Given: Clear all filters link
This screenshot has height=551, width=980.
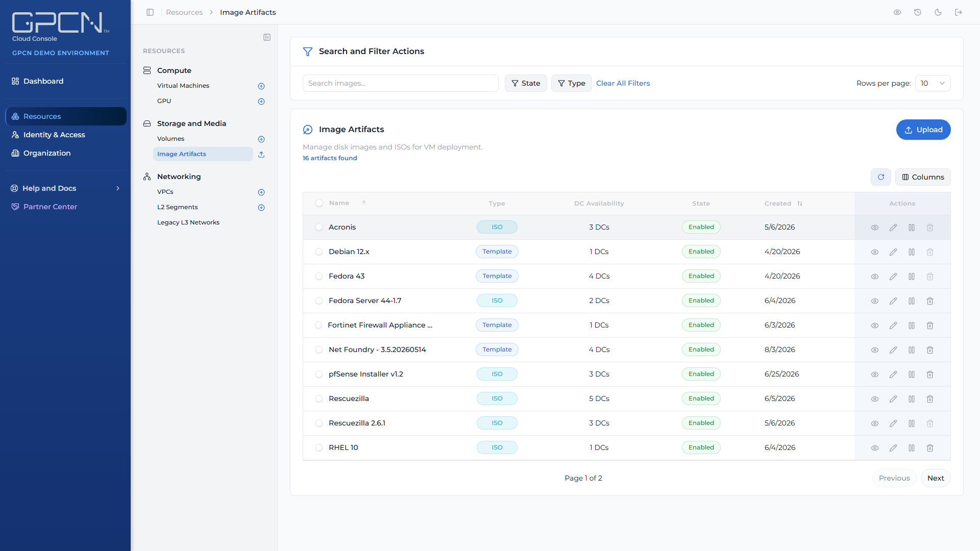Looking at the screenshot, I should [x=623, y=83].
